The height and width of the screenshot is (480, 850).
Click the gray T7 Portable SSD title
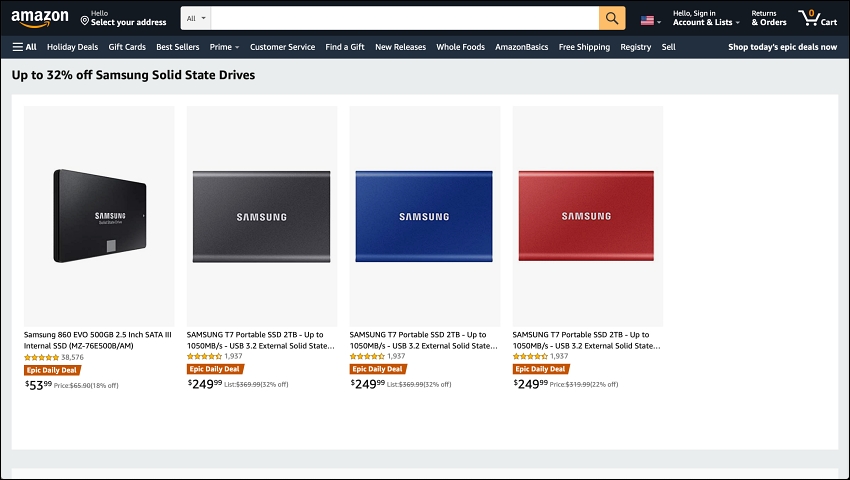261,340
